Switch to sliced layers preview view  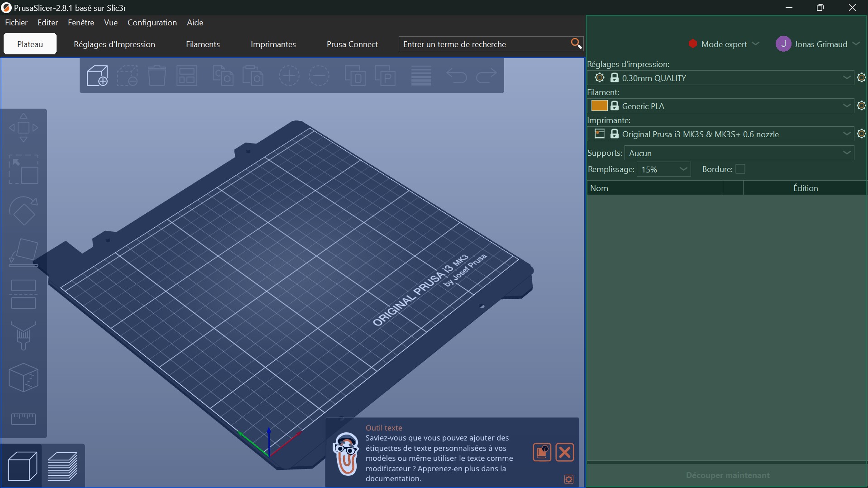[x=63, y=466]
